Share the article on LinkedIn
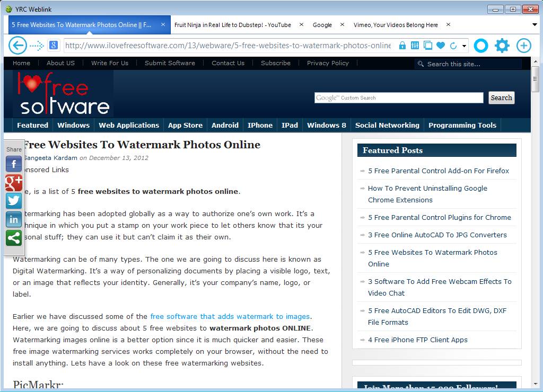This screenshot has height=392, width=543. coord(14,219)
